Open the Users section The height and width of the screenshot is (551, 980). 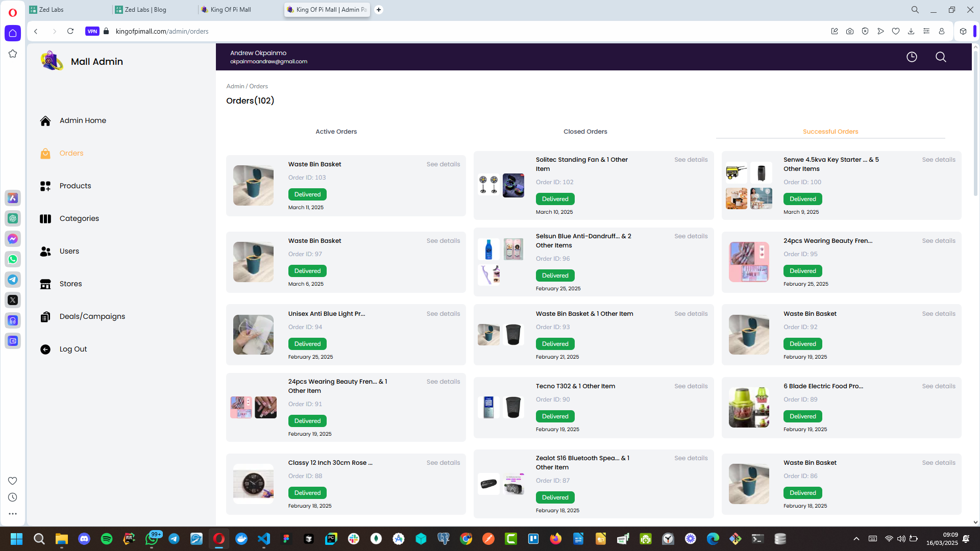click(x=69, y=251)
